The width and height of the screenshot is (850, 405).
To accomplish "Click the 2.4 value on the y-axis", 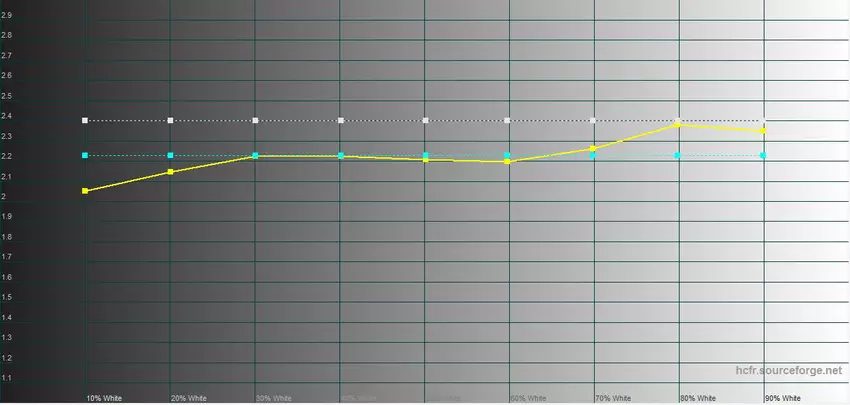I will coord(7,116).
